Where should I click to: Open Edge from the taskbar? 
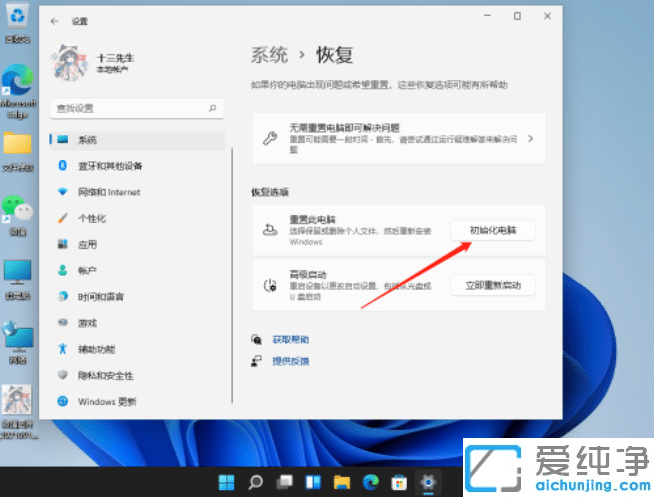pos(370,482)
